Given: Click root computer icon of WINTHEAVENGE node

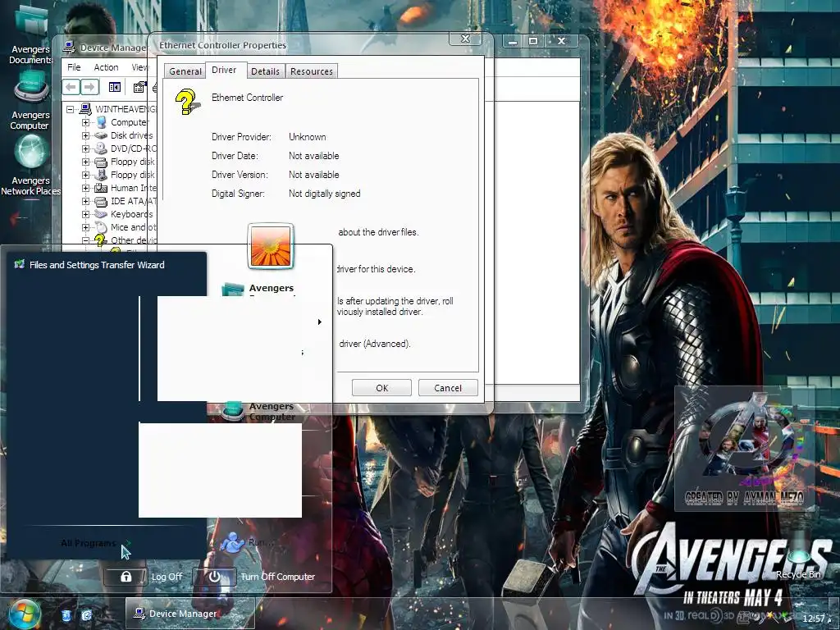Looking at the screenshot, I should (x=85, y=109).
